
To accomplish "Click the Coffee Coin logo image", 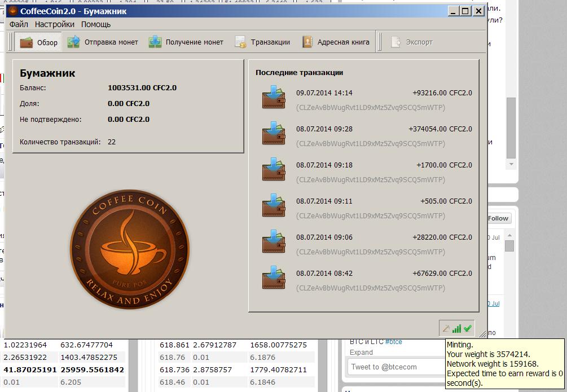I will point(129,249).
